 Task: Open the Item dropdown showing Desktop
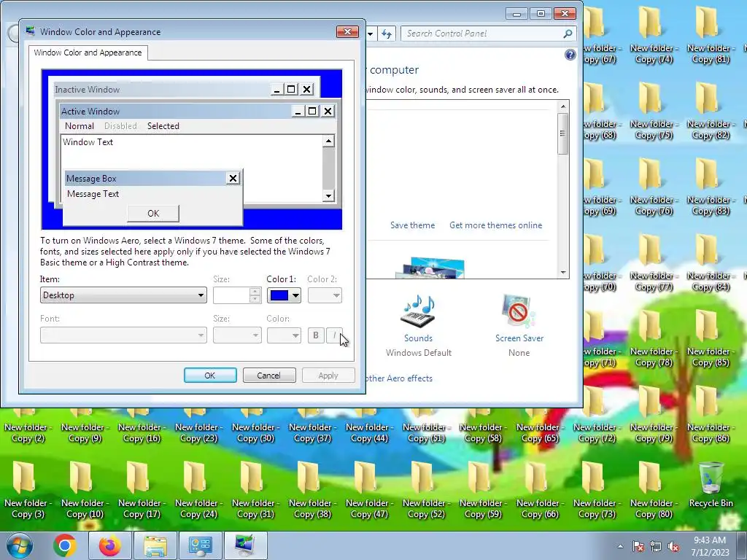pos(123,295)
